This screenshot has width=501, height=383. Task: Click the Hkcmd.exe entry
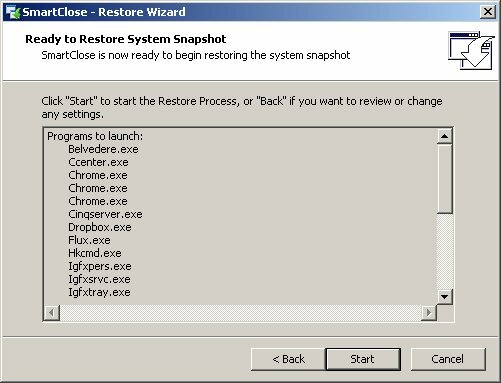coord(95,253)
